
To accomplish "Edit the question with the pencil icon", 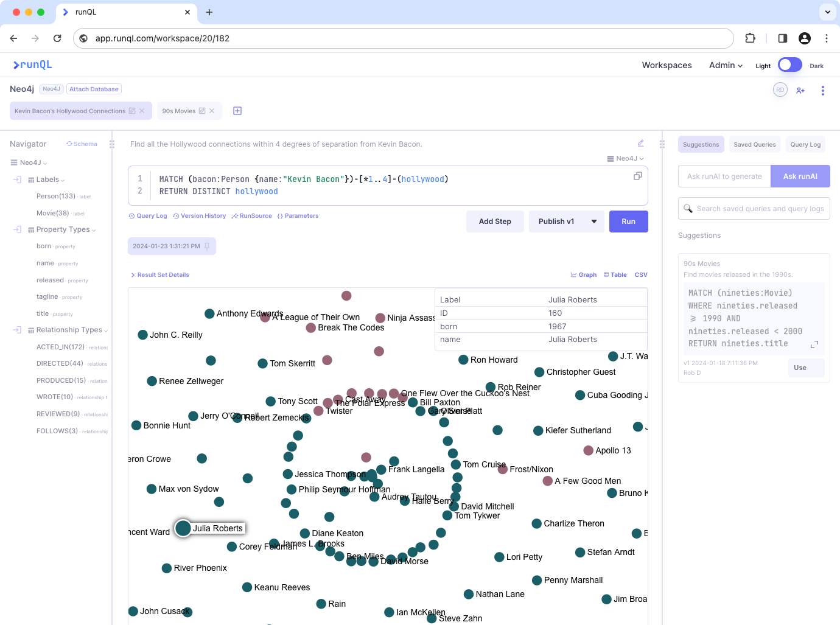I will (x=640, y=142).
